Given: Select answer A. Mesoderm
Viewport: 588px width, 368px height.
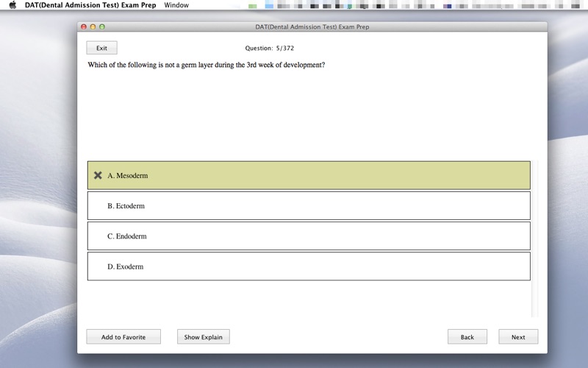Looking at the screenshot, I should pyautogui.click(x=309, y=175).
